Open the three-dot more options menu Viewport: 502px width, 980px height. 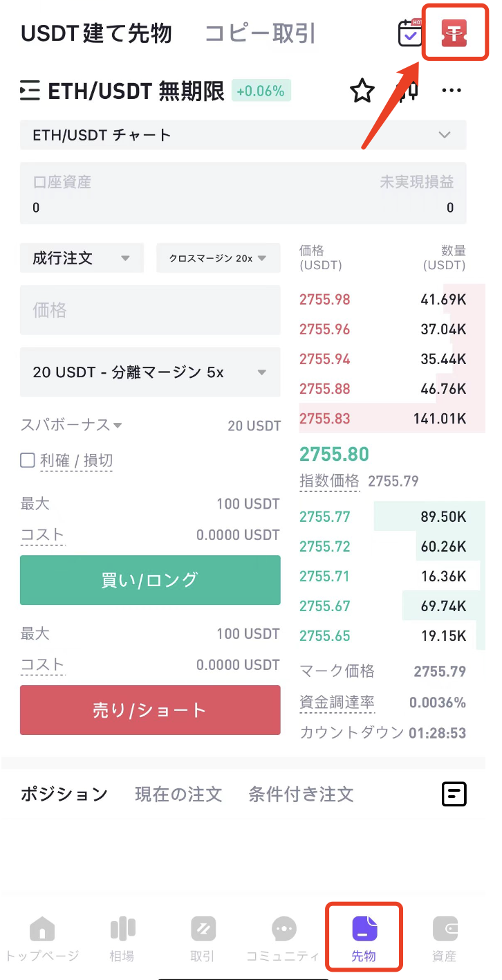point(452,91)
